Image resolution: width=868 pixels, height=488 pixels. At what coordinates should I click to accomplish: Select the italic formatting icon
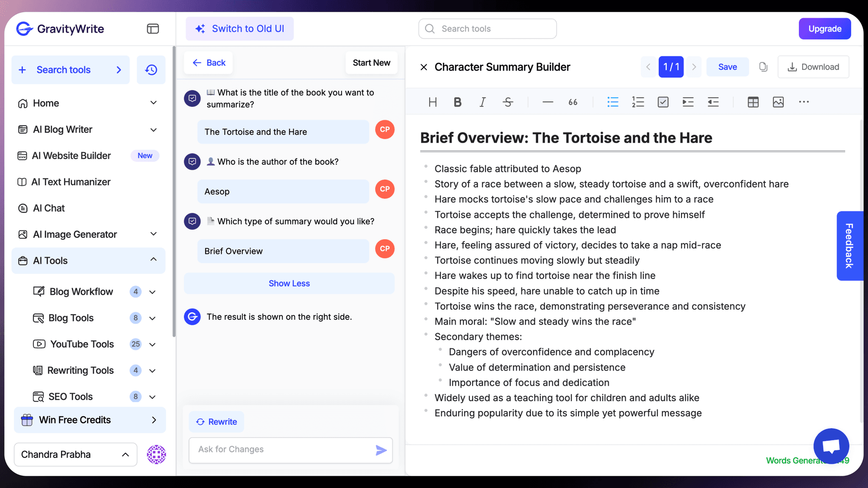482,102
